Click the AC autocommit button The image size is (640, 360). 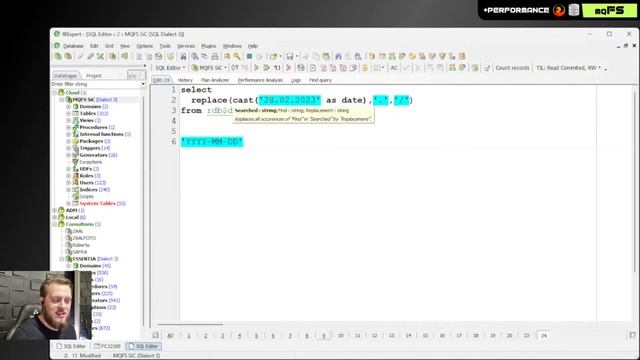tap(394, 68)
